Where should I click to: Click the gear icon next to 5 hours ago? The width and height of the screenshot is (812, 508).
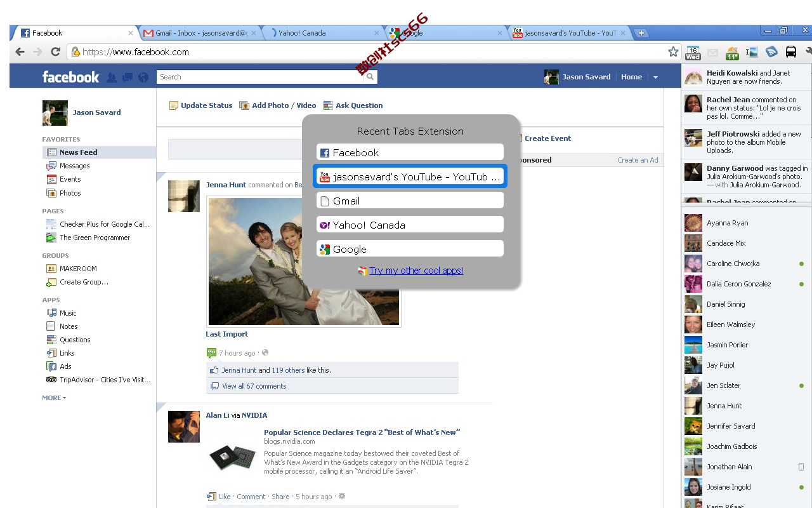pos(342,497)
